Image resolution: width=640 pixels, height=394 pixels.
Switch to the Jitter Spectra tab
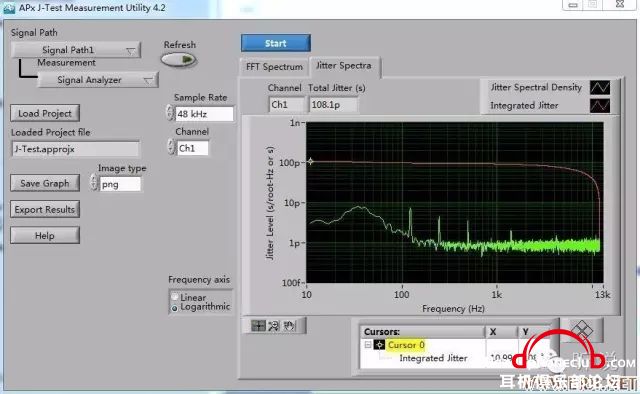click(x=344, y=66)
